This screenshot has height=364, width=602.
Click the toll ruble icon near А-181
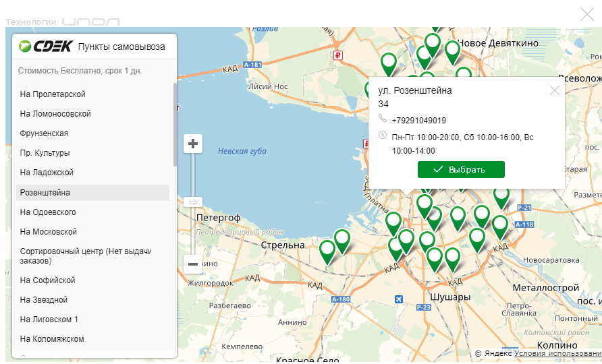click(337, 56)
